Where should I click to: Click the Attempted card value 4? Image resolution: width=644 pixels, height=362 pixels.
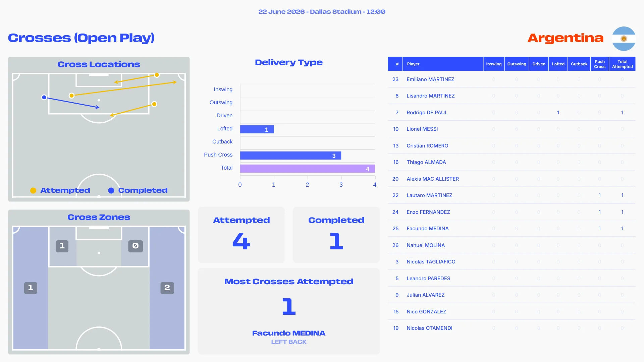tap(241, 241)
